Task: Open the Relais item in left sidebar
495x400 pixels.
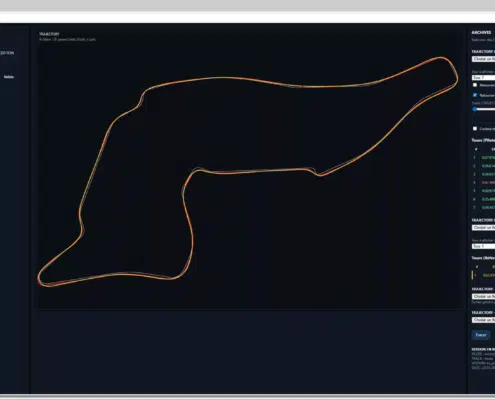Action: click(9, 77)
